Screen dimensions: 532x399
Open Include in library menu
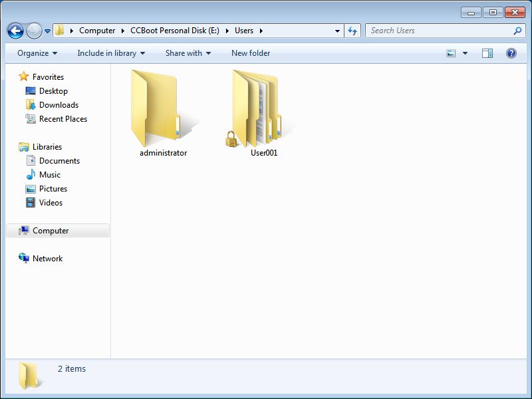pos(111,53)
